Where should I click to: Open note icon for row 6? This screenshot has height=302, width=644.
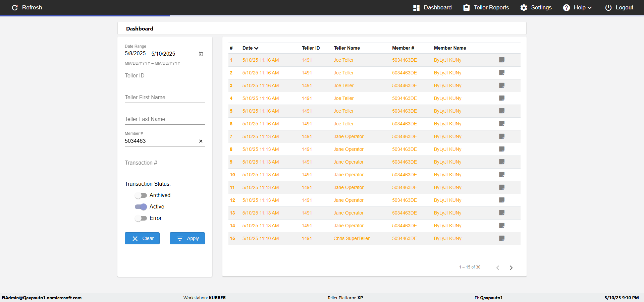[x=502, y=124]
